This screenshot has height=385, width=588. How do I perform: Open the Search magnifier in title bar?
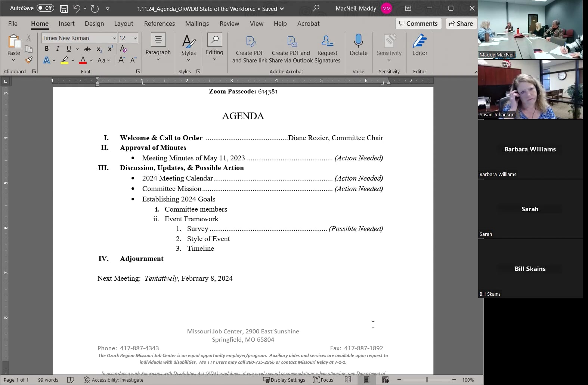click(316, 8)
